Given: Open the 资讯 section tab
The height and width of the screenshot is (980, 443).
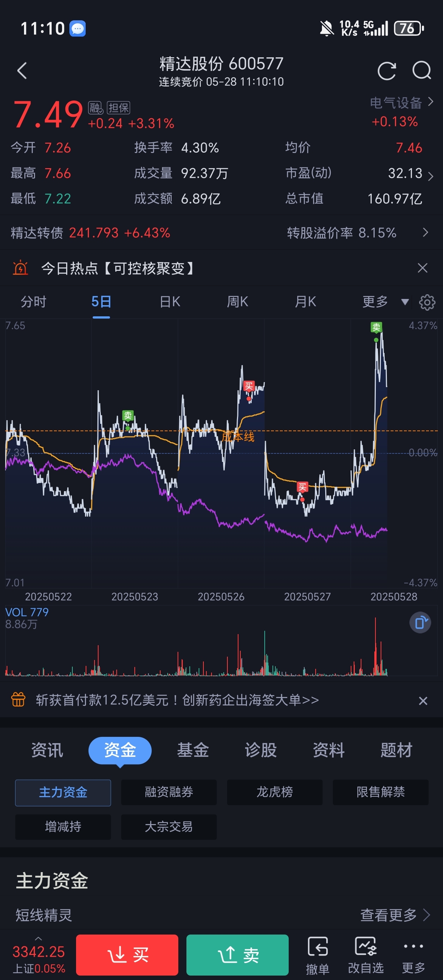Looking at the screenshot, I should tap(47, 750).
